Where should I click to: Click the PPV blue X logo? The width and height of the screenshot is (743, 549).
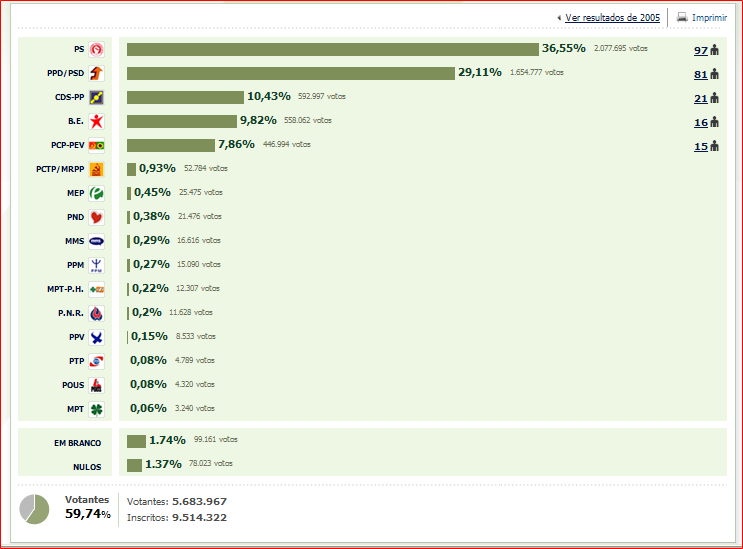click(97, 337)
